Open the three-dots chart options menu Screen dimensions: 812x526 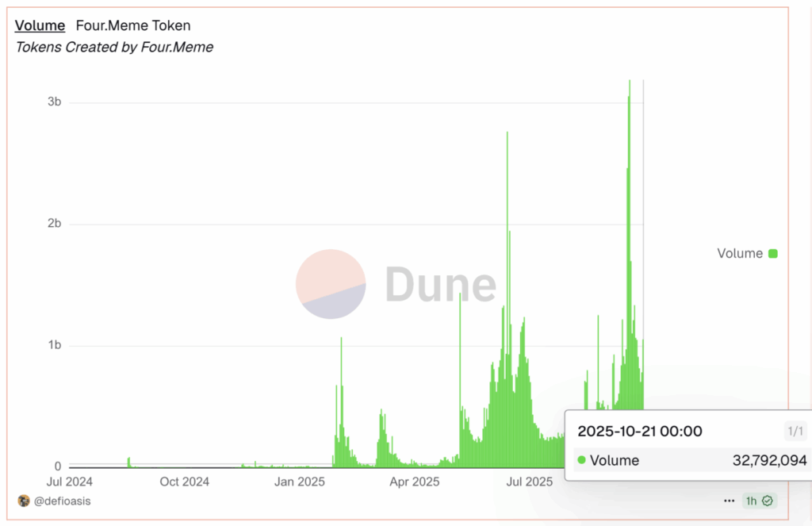point(729,501)
